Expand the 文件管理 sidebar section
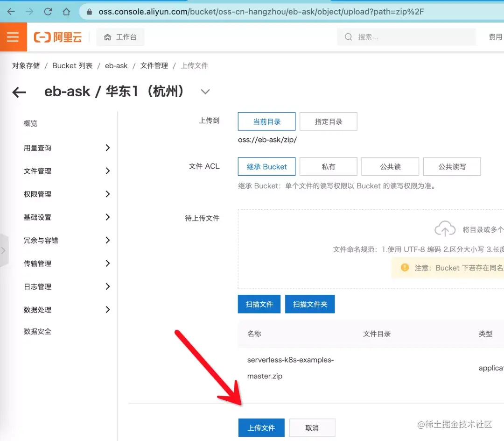 click(108, 171)
